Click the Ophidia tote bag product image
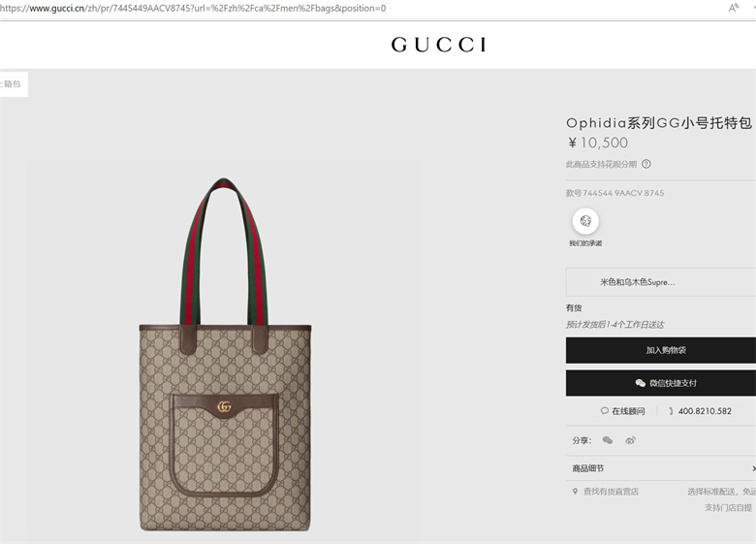Screen dimensions: 756x544 (225, 355)
